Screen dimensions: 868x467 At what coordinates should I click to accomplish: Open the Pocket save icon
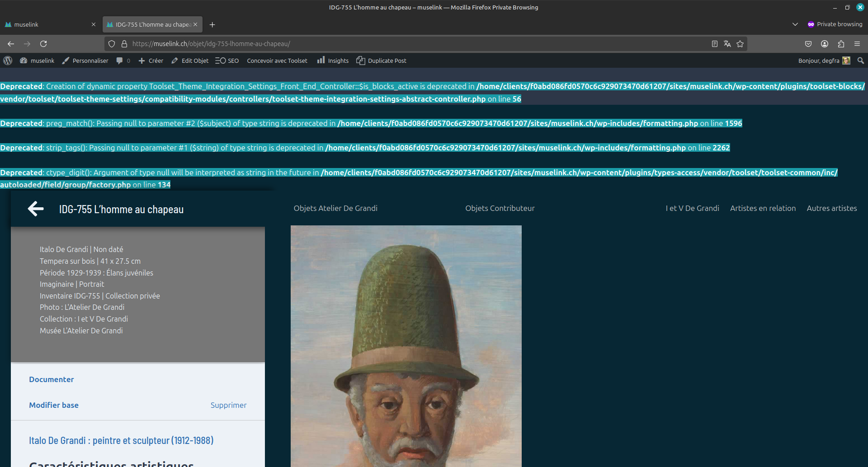(x=808, y=44)
